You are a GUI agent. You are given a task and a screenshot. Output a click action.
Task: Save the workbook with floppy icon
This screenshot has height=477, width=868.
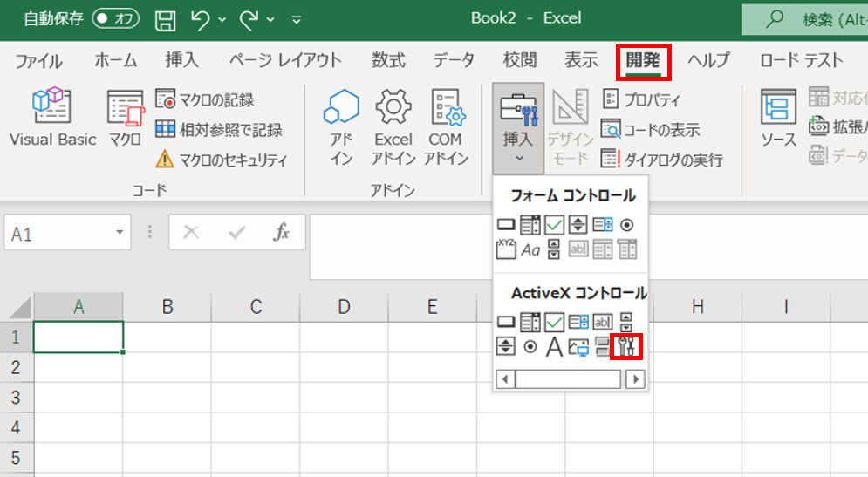pos(165,20)
